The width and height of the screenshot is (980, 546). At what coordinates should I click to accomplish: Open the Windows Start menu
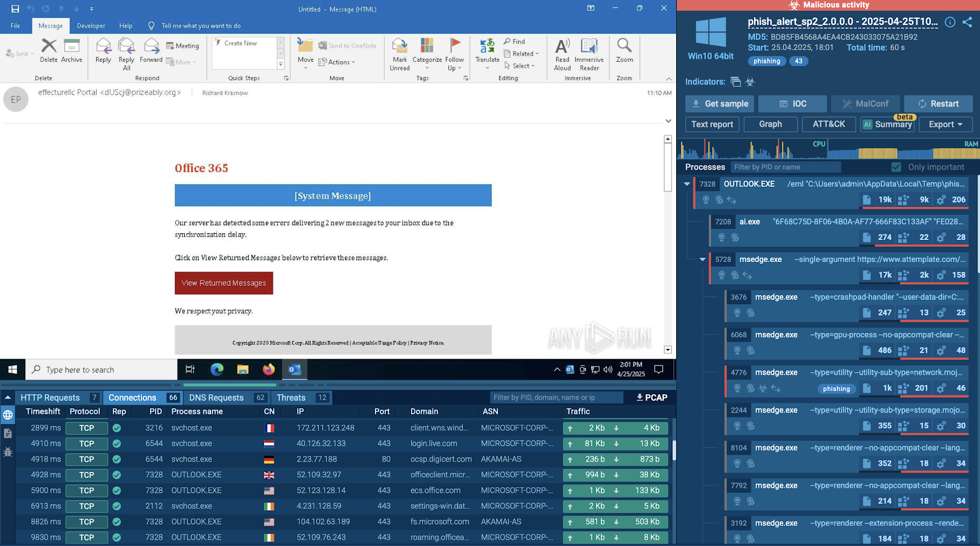pos(12,369)
